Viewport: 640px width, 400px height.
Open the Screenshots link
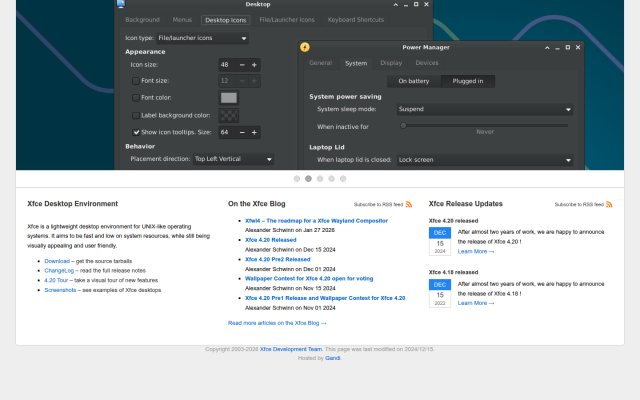pos(60,290)
